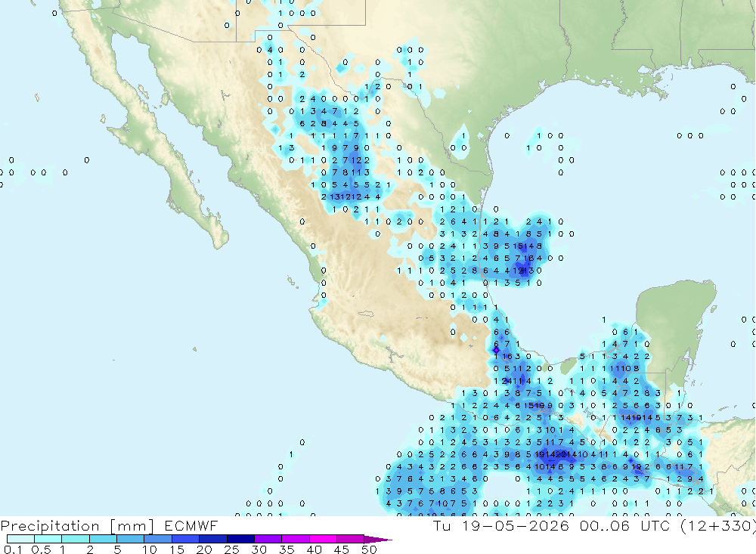Click the 0.5–1 mm legend color swatch
Viewport: 756px width, 554px height.
[x=48, y=539]
